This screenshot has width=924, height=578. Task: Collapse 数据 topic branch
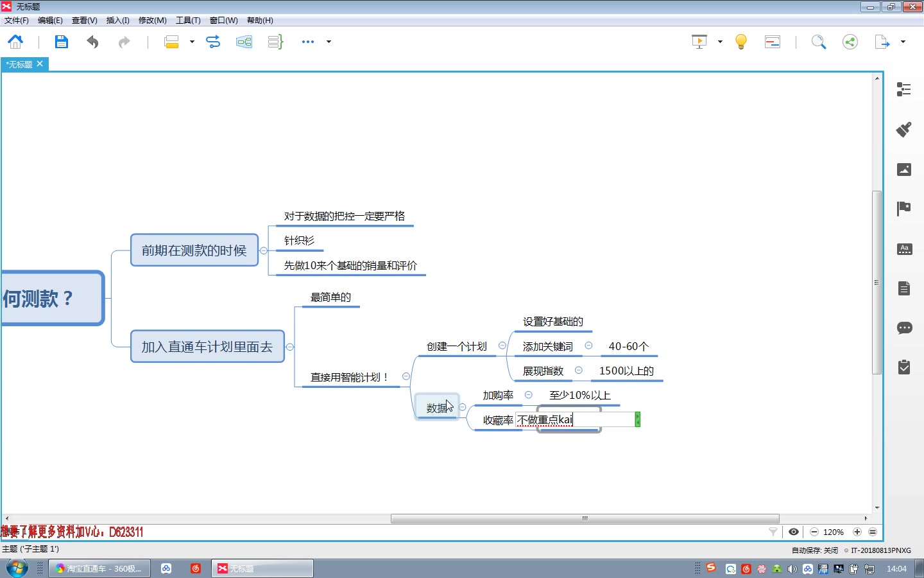click(x=463, y=407)
